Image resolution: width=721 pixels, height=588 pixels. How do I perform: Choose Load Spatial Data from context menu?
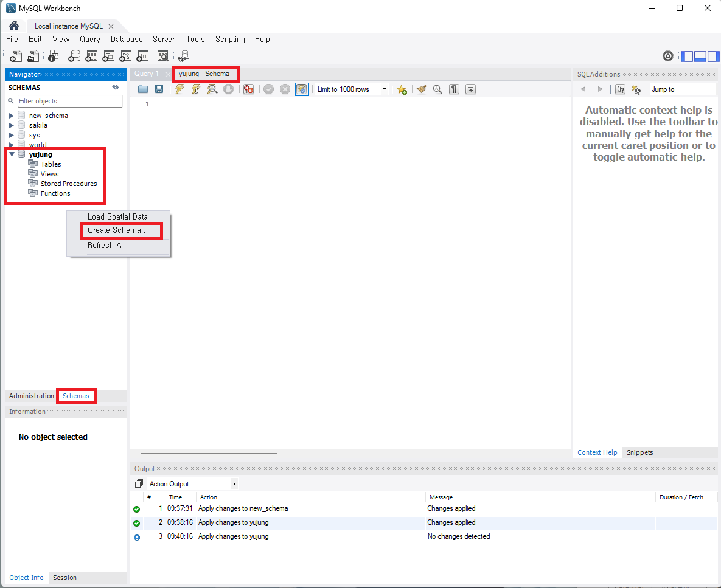[x=117, y=217]
